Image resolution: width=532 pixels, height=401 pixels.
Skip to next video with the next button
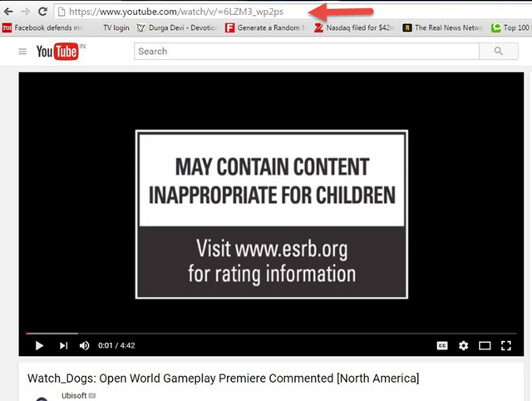(x=63, y=345)
